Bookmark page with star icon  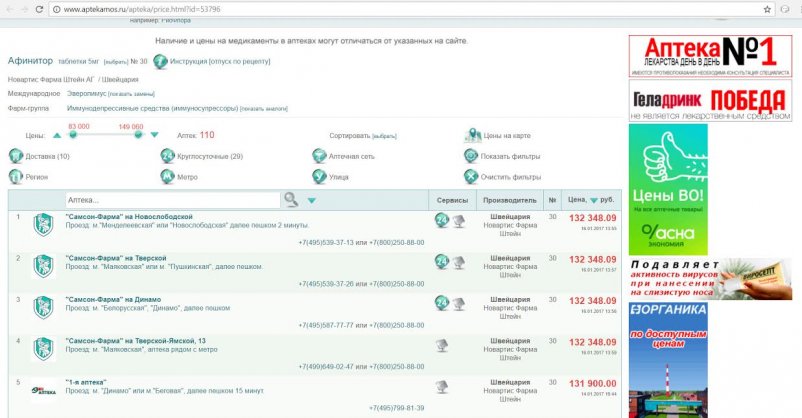tap(767, 9)
